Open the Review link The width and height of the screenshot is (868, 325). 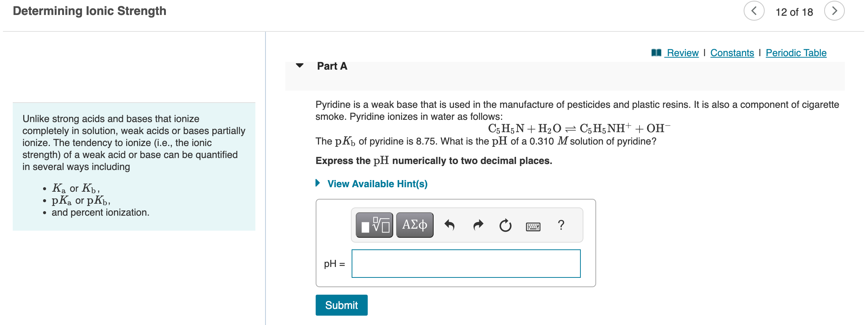pos(682,53)
